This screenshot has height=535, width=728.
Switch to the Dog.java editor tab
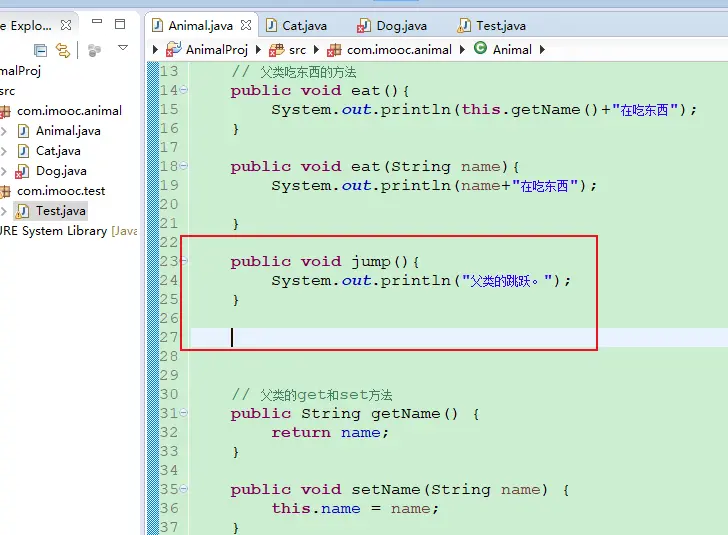click(402, 26)
